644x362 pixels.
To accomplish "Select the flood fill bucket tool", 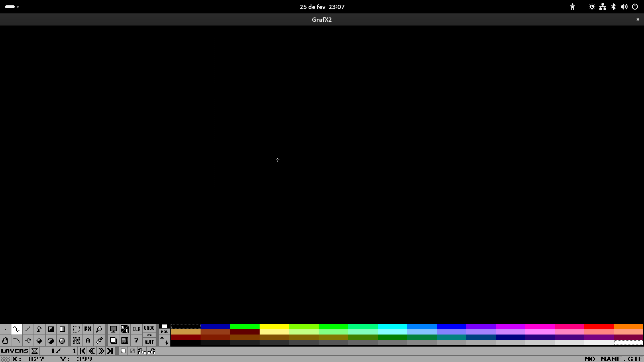I will pos(39,341).
